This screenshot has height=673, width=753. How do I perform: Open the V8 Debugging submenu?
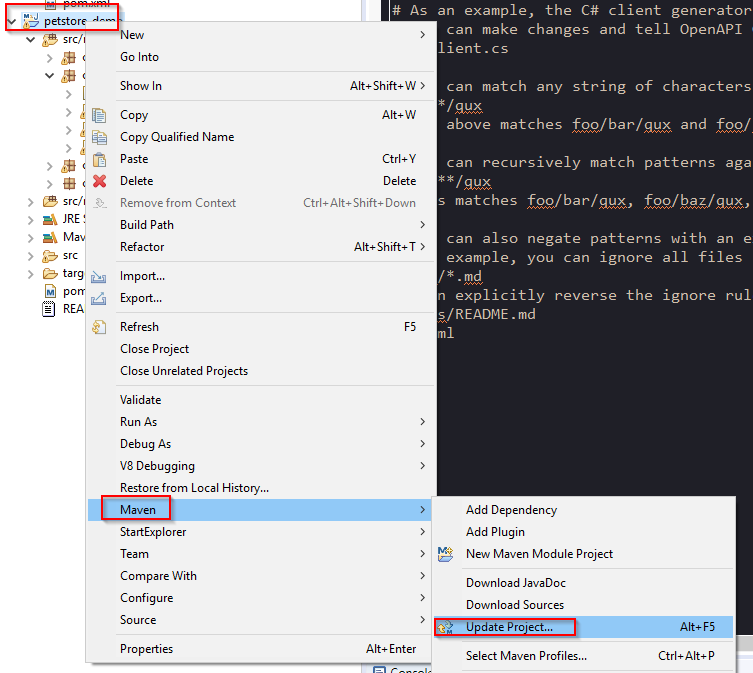[262, 466]
